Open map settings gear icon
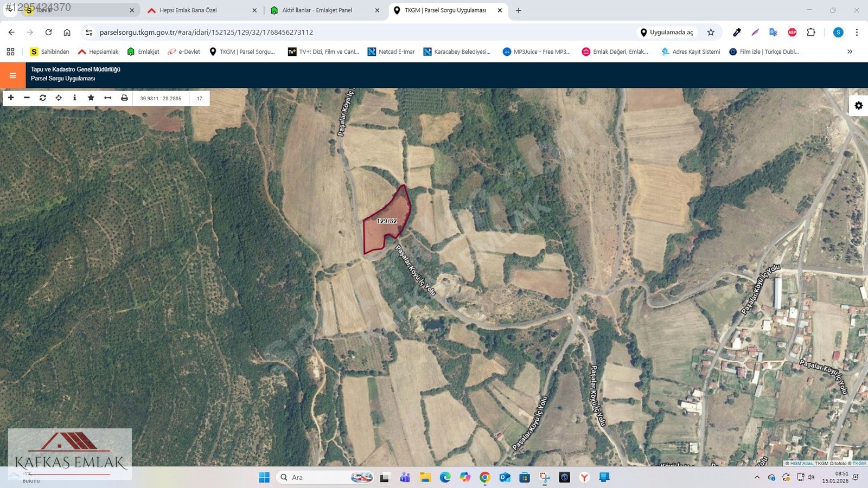 pyautogui.click(x=858, y=105)
